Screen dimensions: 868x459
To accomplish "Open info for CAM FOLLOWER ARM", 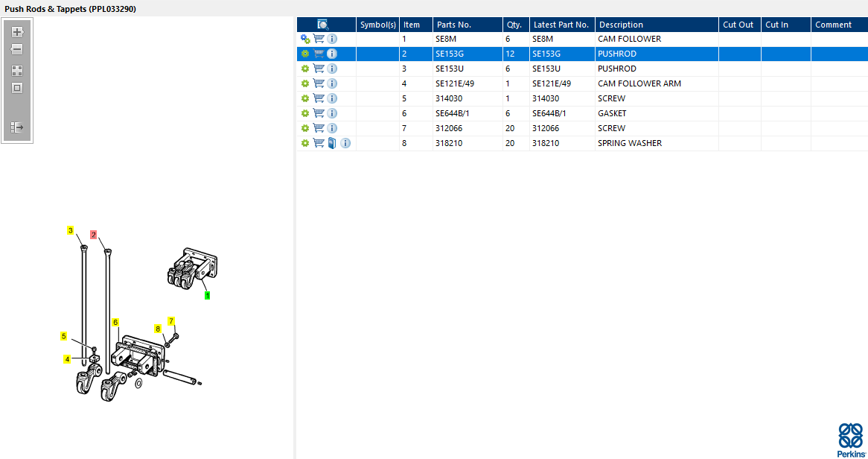I will 332,83.
